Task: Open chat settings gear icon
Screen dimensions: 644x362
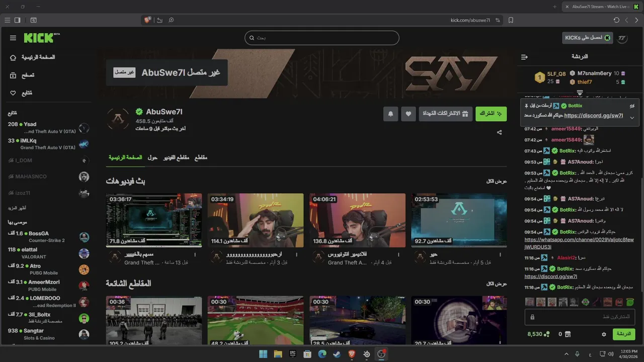Action: point(604,334)
